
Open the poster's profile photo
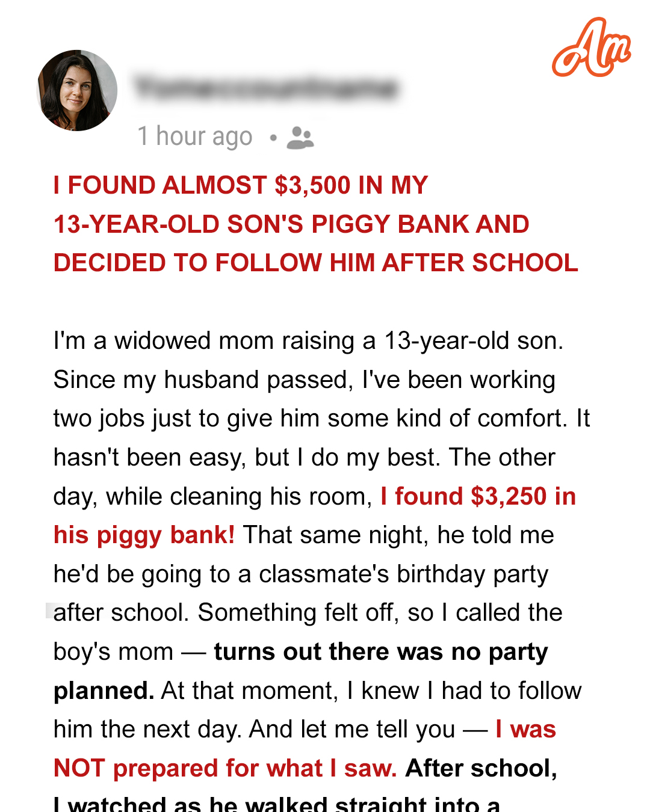tap(77, 90)
